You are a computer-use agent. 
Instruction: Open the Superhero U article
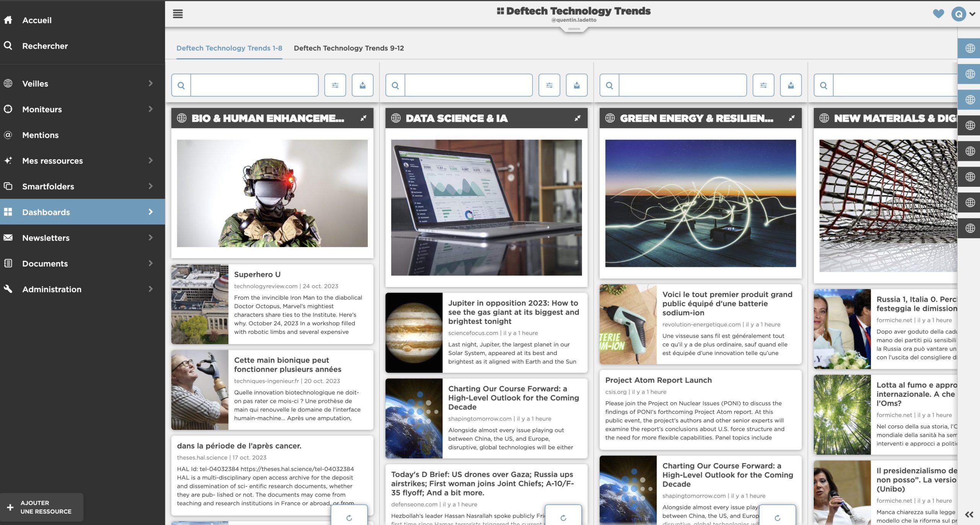[257, 275]
